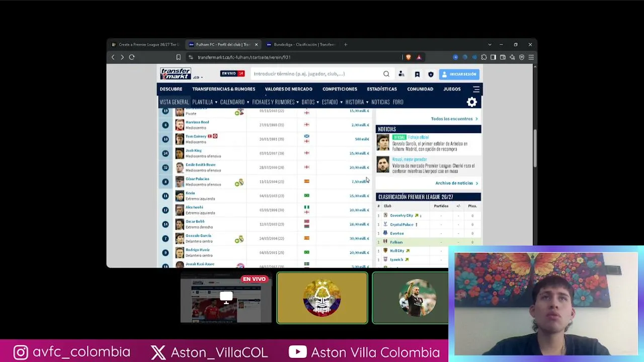Screen dimensions: 644x362
Task: Click the browser vertical scrollbar
Action: pyautogui.click(x=535, y=148)
